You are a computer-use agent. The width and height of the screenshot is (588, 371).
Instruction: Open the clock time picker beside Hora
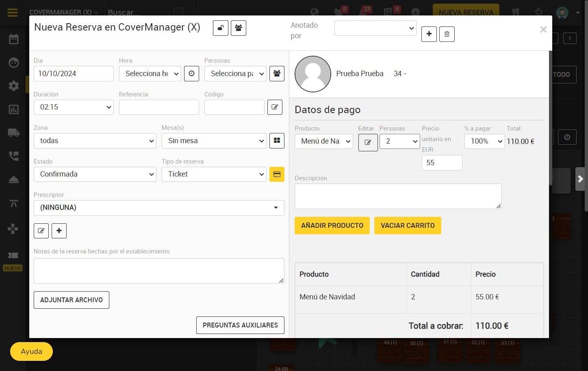(191, 74)
